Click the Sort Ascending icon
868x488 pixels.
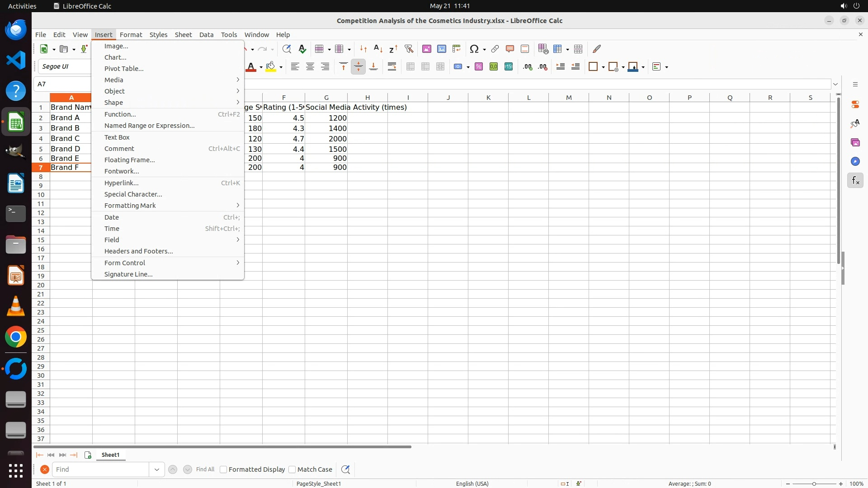[x=378, y=49]
